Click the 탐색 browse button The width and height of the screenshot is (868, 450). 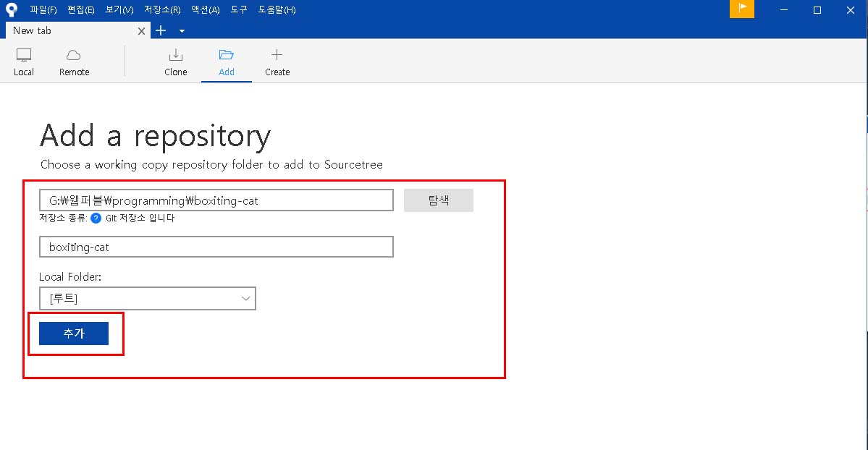click(x=439, y=200)
